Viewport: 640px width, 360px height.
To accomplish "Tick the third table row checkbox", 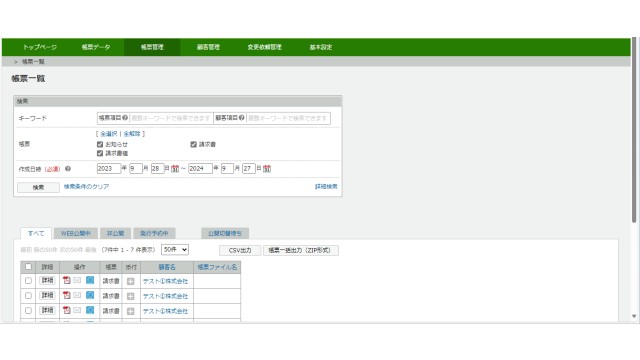I will click(28, 311).
